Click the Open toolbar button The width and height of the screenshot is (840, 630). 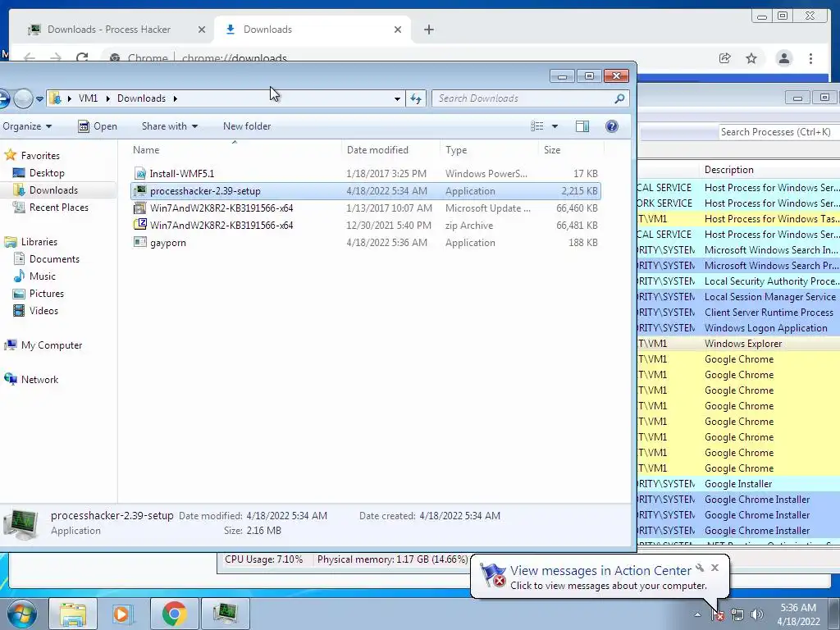[98, 126]
